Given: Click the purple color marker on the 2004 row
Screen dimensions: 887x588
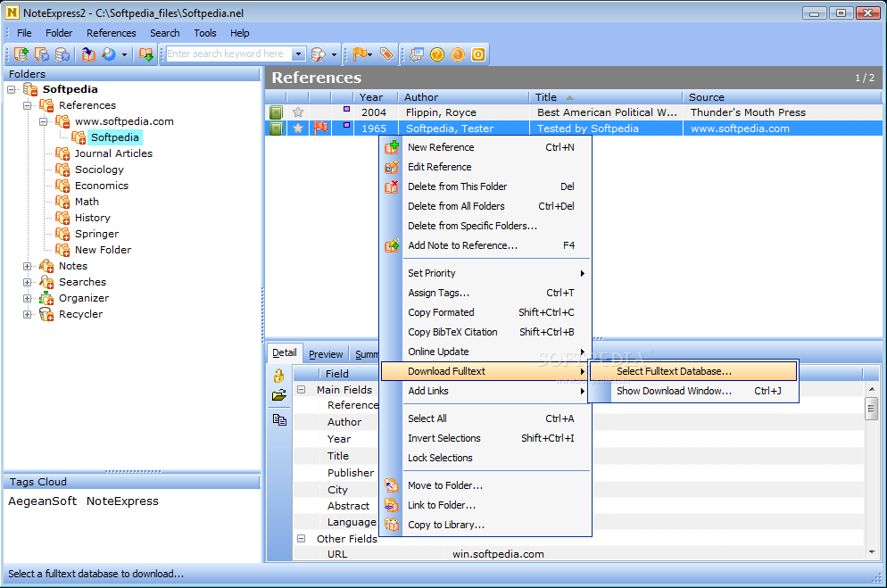Looking at the screenshot, I should point(347,109).
